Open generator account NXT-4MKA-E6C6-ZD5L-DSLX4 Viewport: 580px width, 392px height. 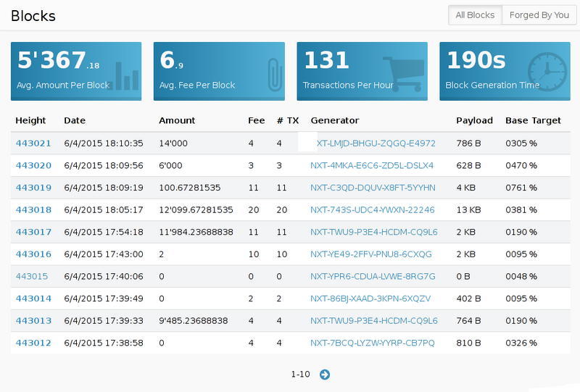point(371,166)
